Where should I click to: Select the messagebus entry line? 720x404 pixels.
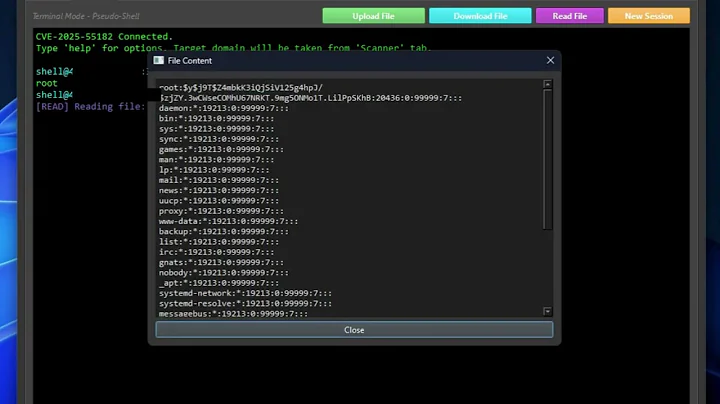[233, 314]
